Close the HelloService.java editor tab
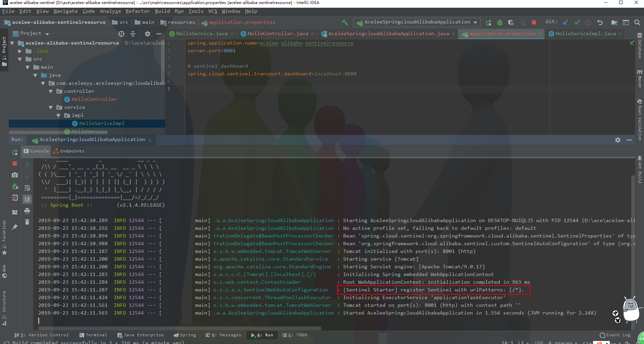The height and width of the screenshot is (344, 644). pyautogui.click(x=232, y=34)
